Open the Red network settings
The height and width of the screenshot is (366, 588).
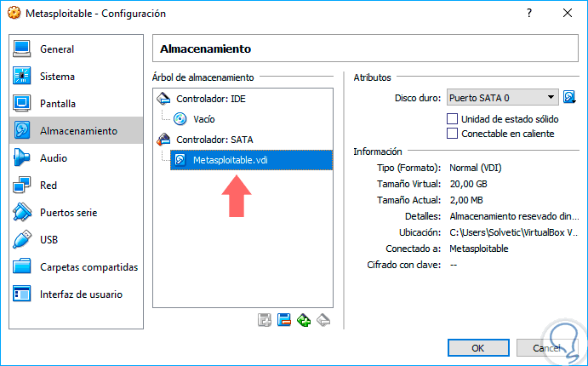tap(76, 186)
